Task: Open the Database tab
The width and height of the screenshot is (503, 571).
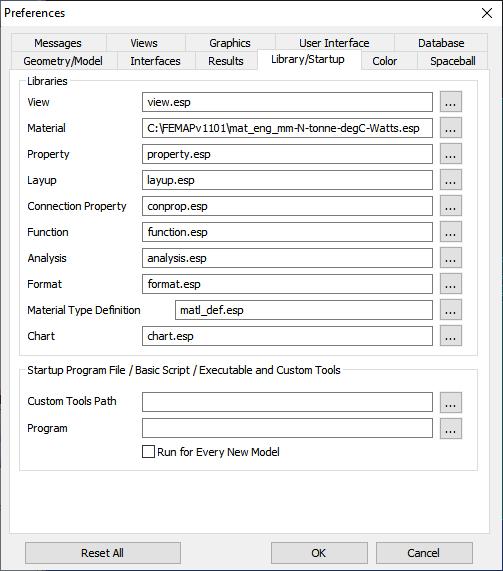Action: [x=441, y=43]
